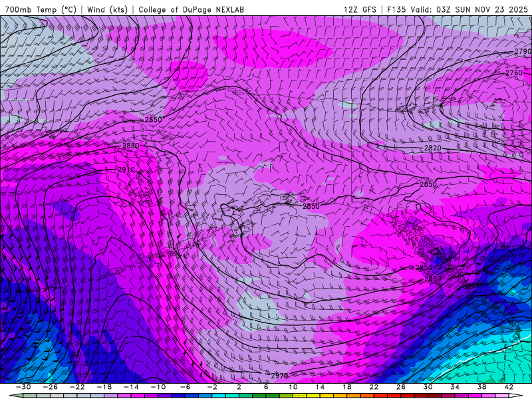The height and width of the screenshot is (399, 532).
Task: Click the 2850 label just below 2820
Action: tap(428, 184)
